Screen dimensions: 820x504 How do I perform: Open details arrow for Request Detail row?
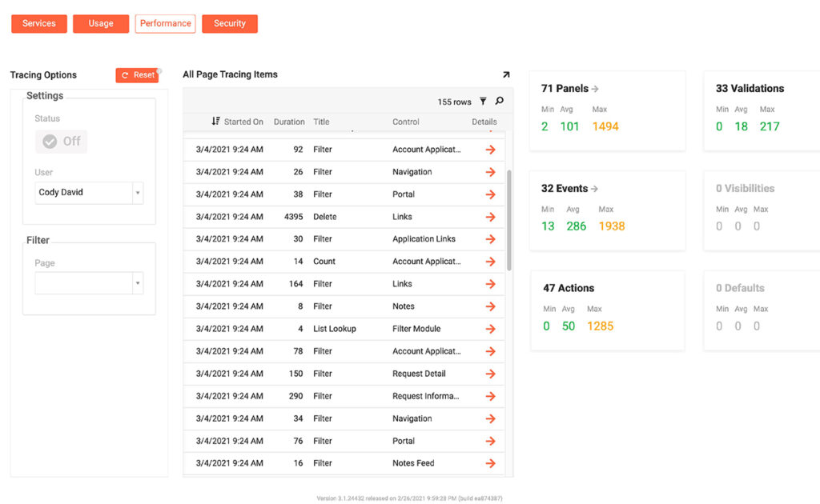[x=490, y=374]
